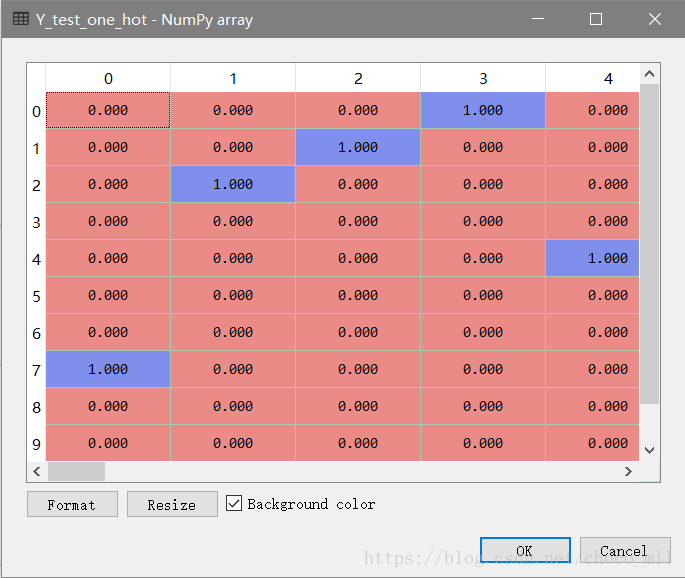Select blue 1.000 cell in row 4
The width and height of the screenshot is (685, 578).
tap(592, 258)
